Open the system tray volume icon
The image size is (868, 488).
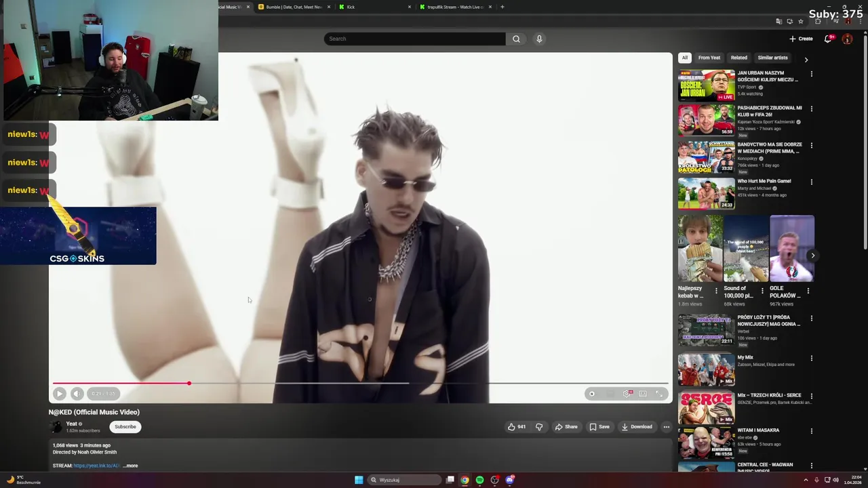point(835,480)
